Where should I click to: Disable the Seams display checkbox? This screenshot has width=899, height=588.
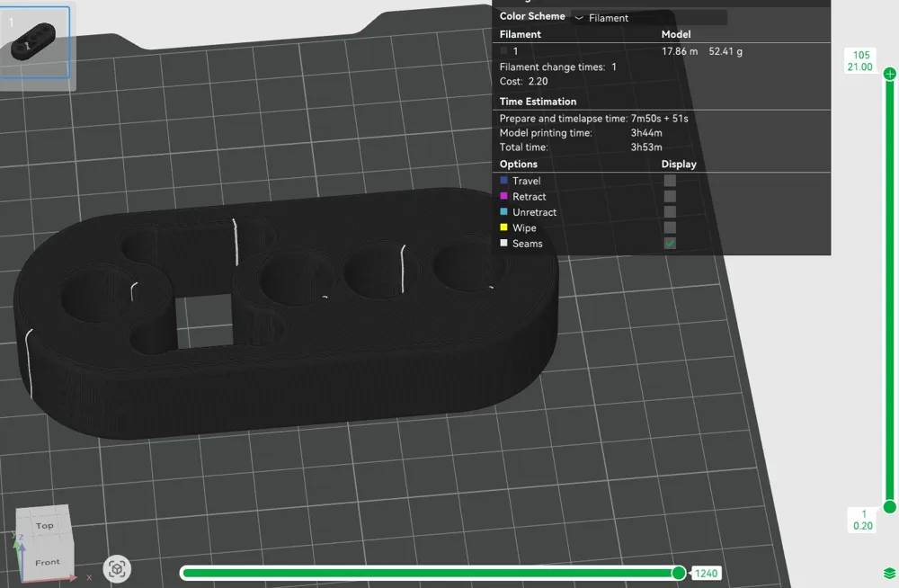point(670,243)
